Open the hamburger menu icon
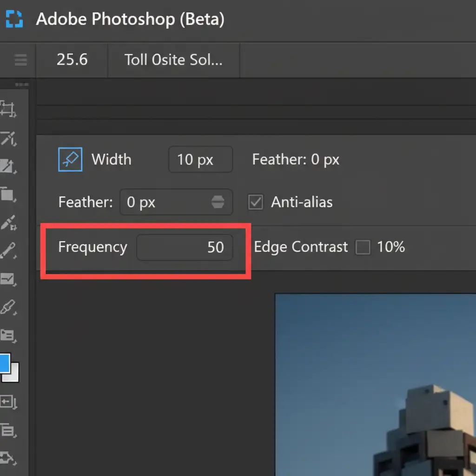 click(x=20, y=60)
